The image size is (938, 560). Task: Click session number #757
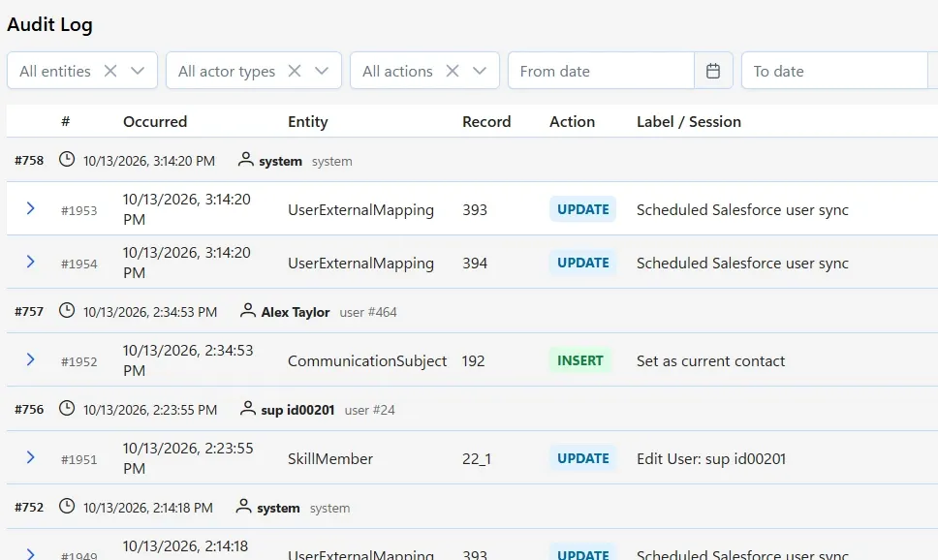coord(29,312)
